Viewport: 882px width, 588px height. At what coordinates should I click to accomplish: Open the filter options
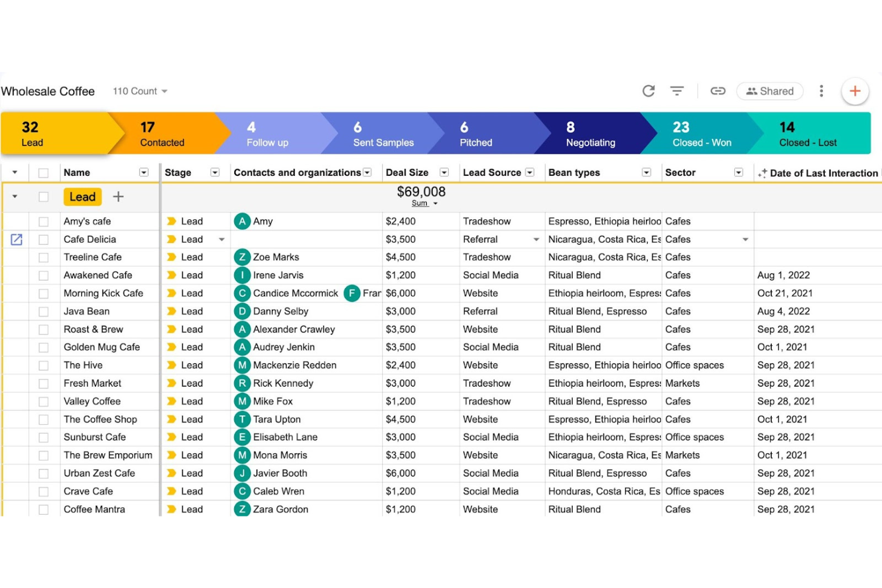click(677, 91)
